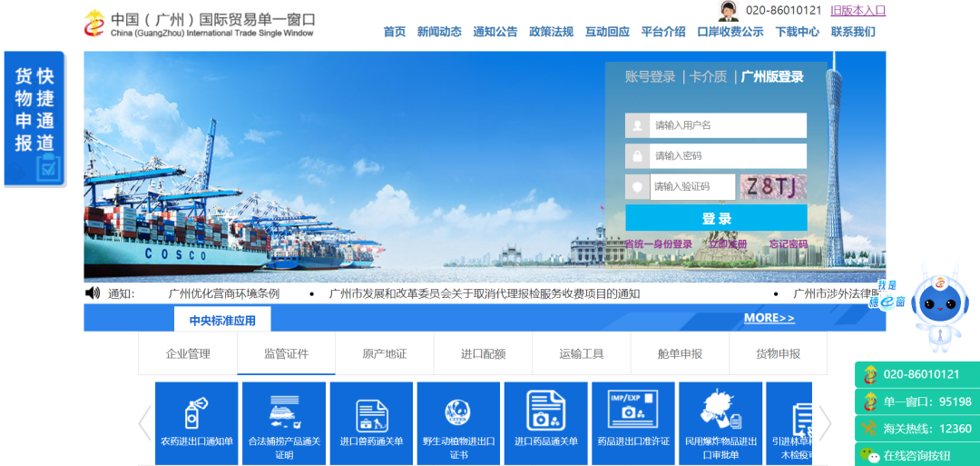Go to previous tiles with left arrow

point(145,423)
